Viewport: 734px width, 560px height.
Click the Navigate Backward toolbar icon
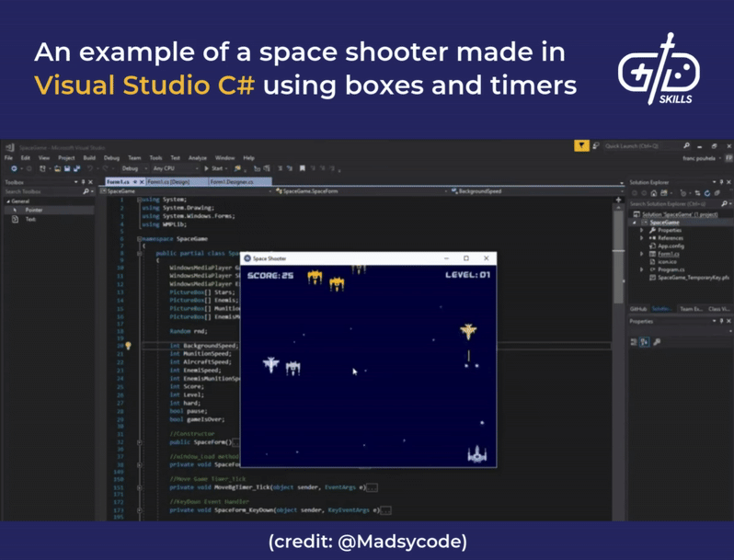(x=14, y=168)
